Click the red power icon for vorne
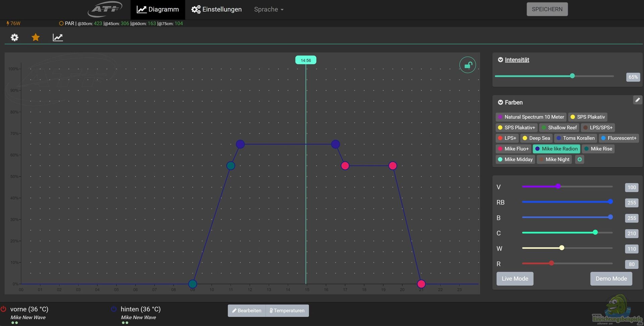Screen dimensions: 644x326 pos(4,309)
